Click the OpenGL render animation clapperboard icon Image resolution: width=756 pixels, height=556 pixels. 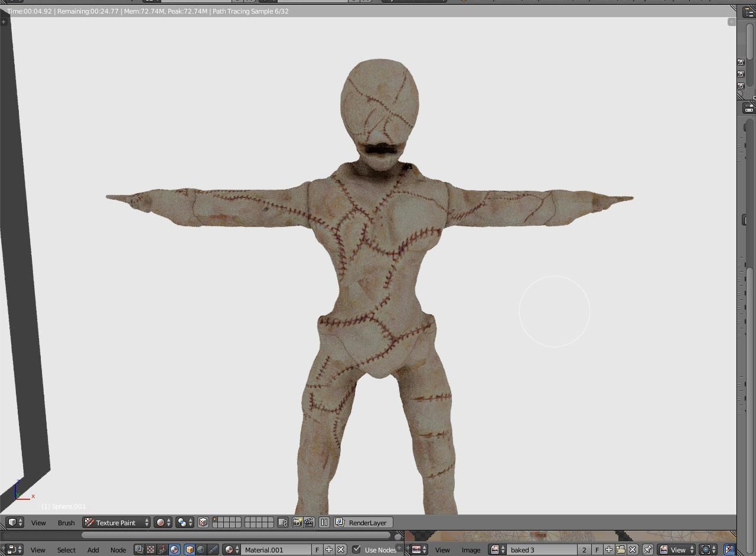pyautogui.click(x=308, y=522)
